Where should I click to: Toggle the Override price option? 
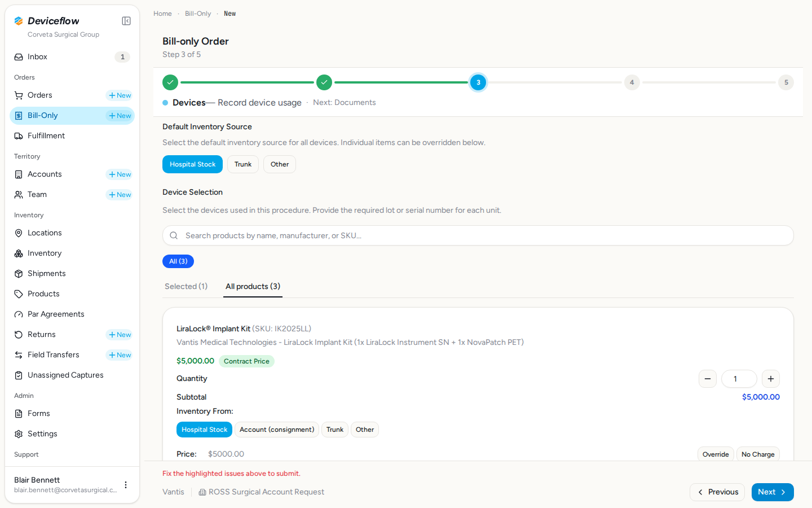(716, 454)
